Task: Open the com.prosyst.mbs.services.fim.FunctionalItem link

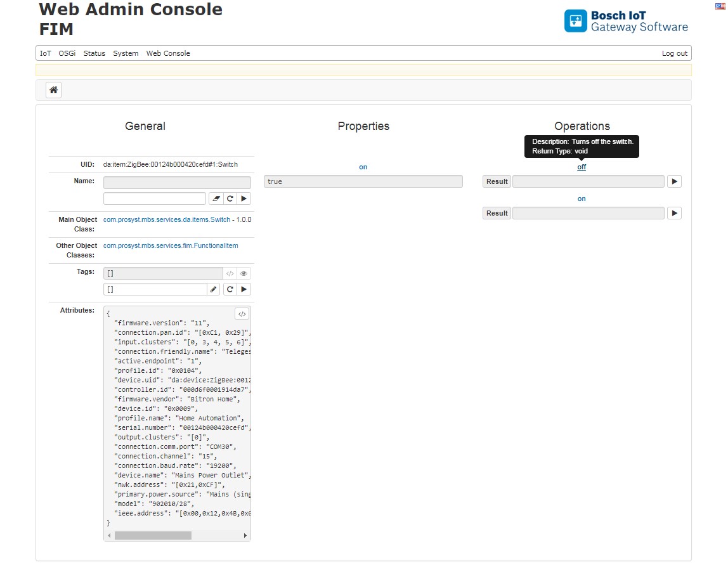Action: [171, 245]
